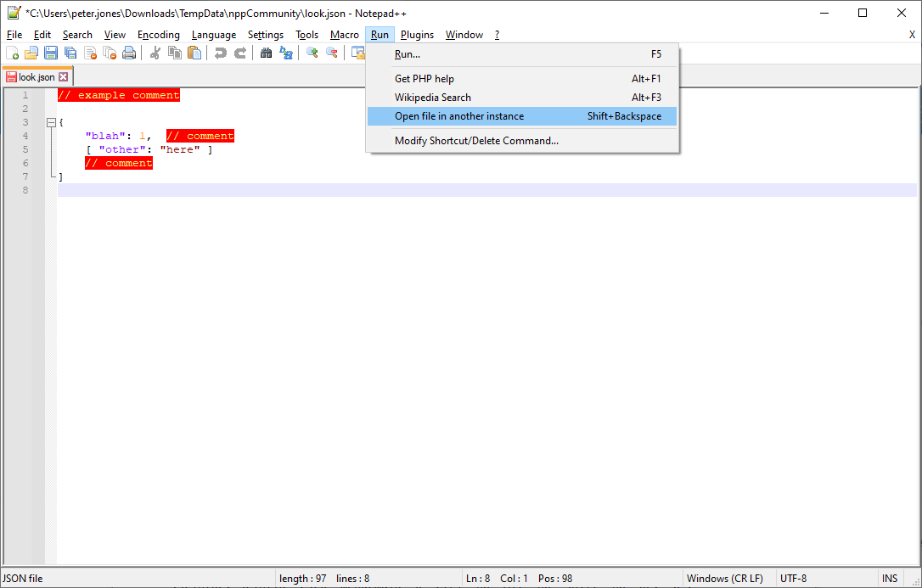Click the Replace toolbar icon
This screenshot has height=588, width=922.
click(286, 53)
